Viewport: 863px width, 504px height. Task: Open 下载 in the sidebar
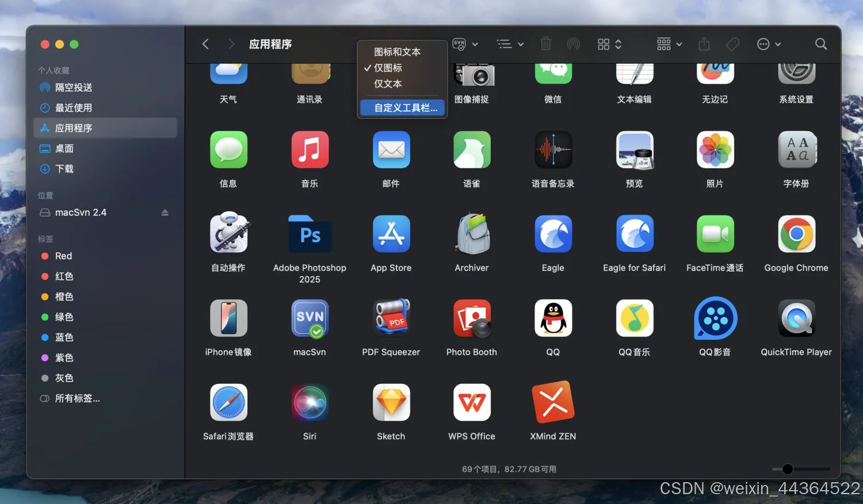[x=105, y=169]
